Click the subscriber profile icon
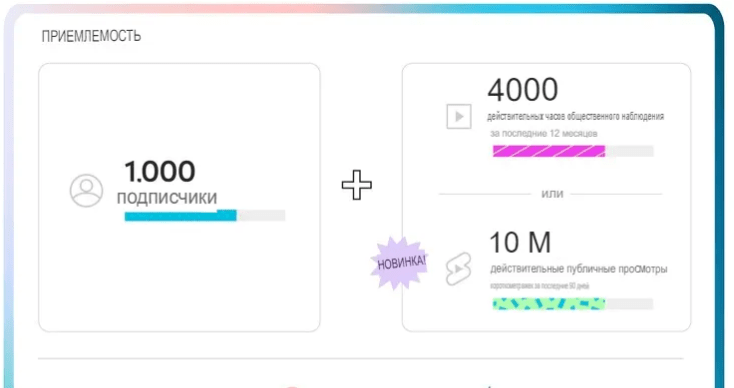Image resolution: width=734 pixels, height=388 pixels. coord(86,190)
